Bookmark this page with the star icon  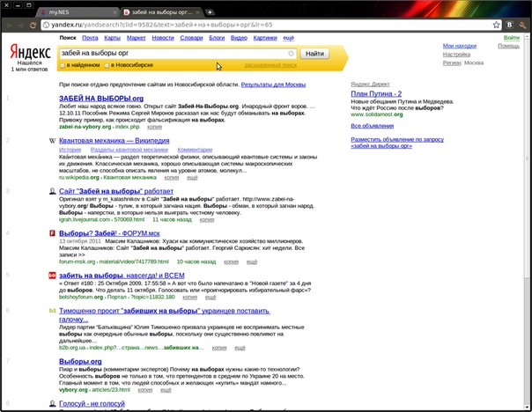pyautogui.click(x=497, y=25)
